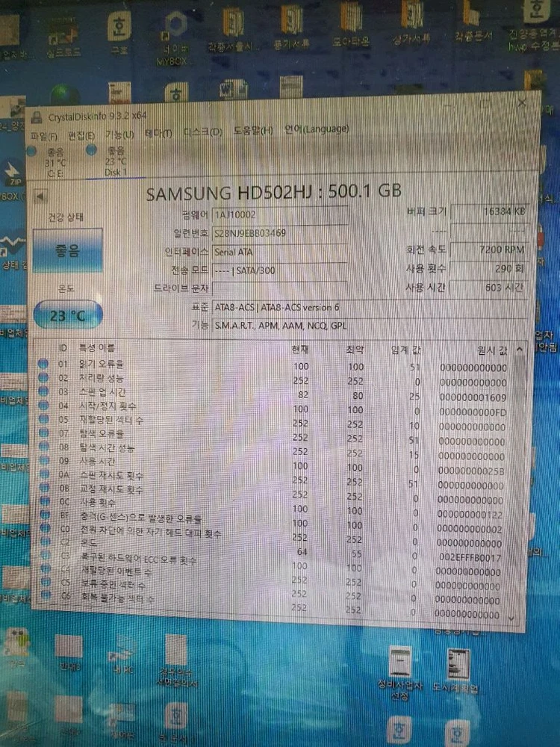Viewport: 560px width, 747px height.
Task: Open the 디스크(D) menu
Action: pyautogui.click(x=203, y=132)
